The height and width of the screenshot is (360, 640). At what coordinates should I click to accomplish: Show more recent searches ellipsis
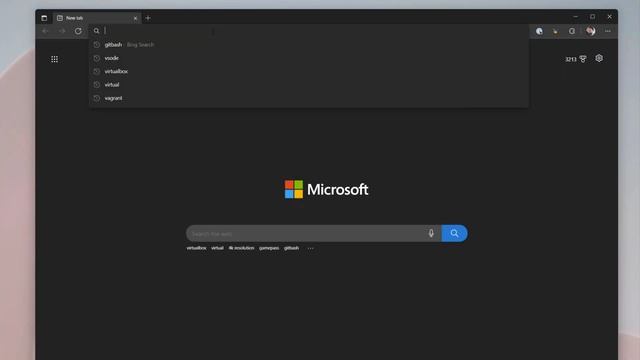pyautogui.click(x=311, y=248)
